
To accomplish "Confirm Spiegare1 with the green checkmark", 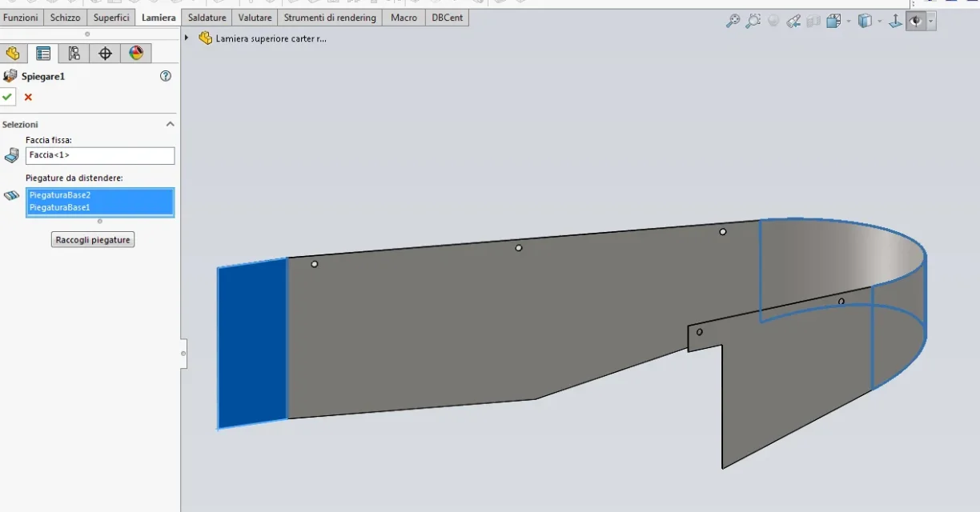I will coord(7,97).
